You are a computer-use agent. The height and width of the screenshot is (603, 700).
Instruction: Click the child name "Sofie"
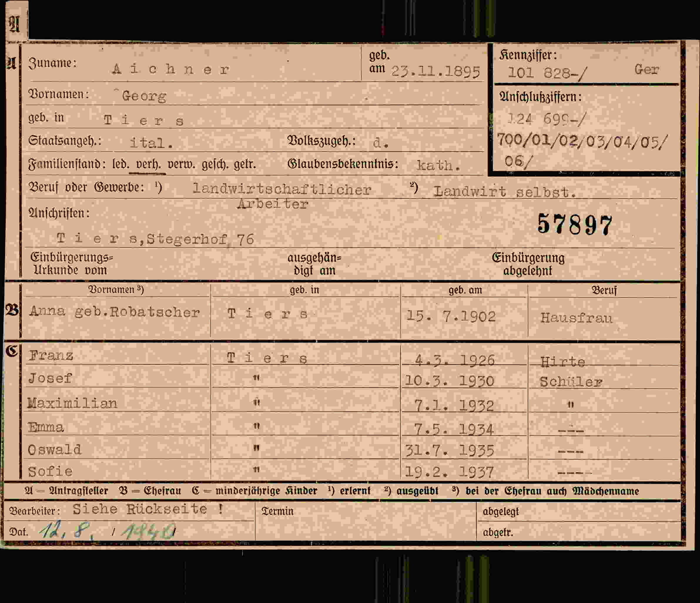pyautogui.click(x=50, y=472)
